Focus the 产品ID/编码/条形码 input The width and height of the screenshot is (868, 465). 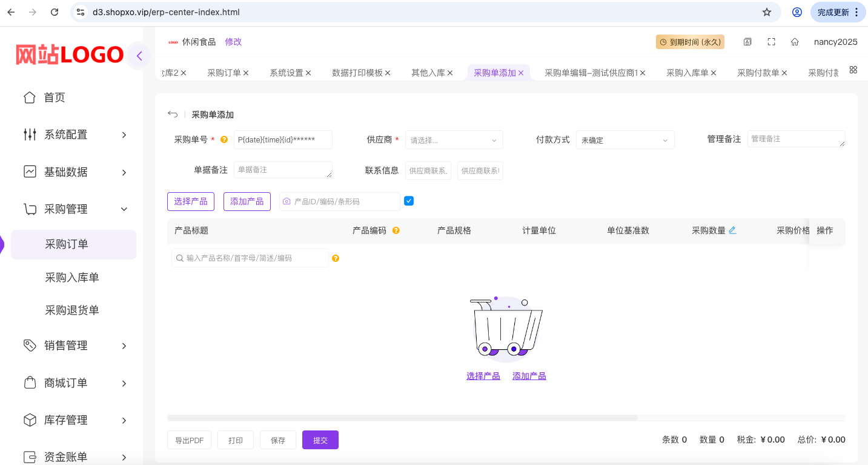tap(339, 201)
